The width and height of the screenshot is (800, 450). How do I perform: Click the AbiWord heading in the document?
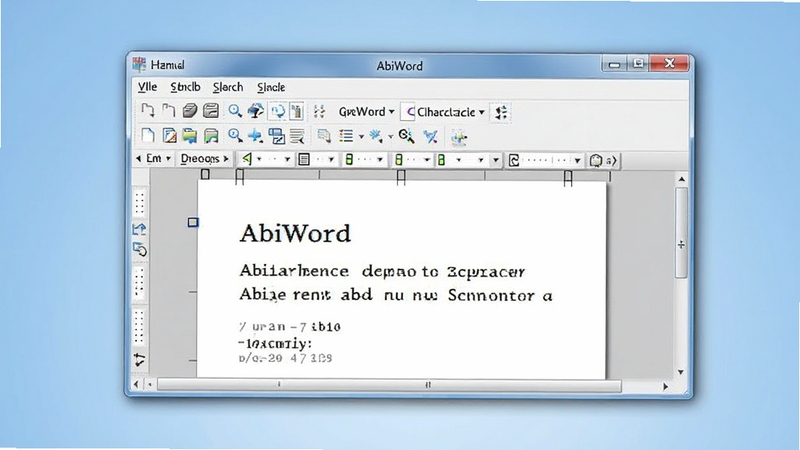(x=295, y=234)
